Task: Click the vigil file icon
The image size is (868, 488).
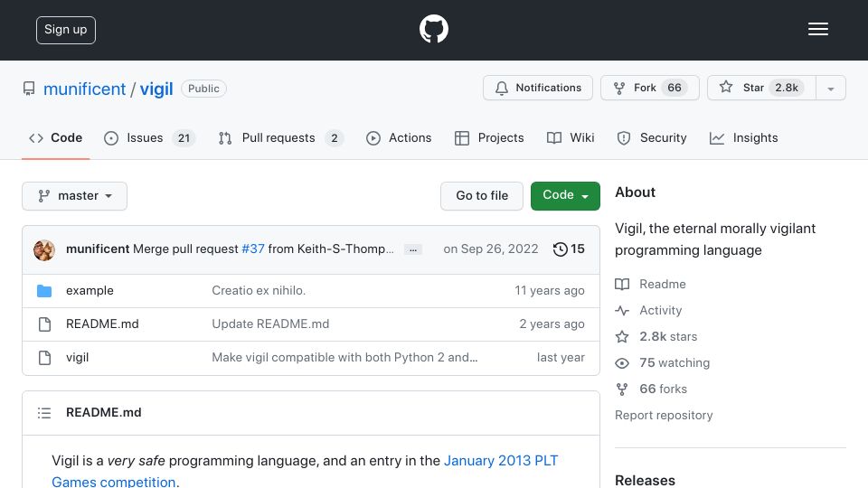Action: tap(45, 358)
